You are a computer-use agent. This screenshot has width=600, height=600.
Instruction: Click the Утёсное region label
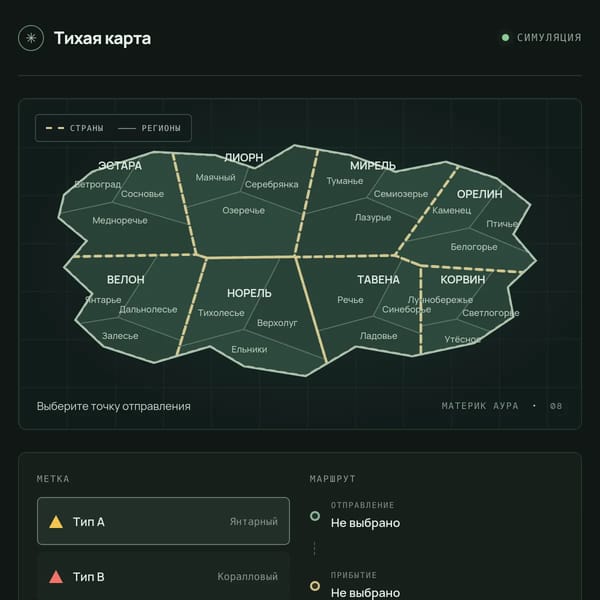coord(462,339)
